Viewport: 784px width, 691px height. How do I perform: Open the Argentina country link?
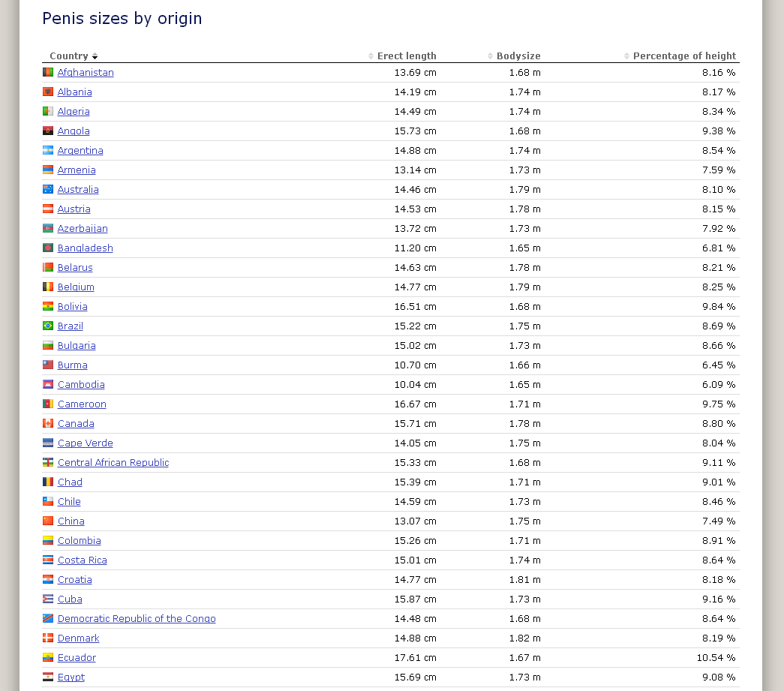pos(80,151)
